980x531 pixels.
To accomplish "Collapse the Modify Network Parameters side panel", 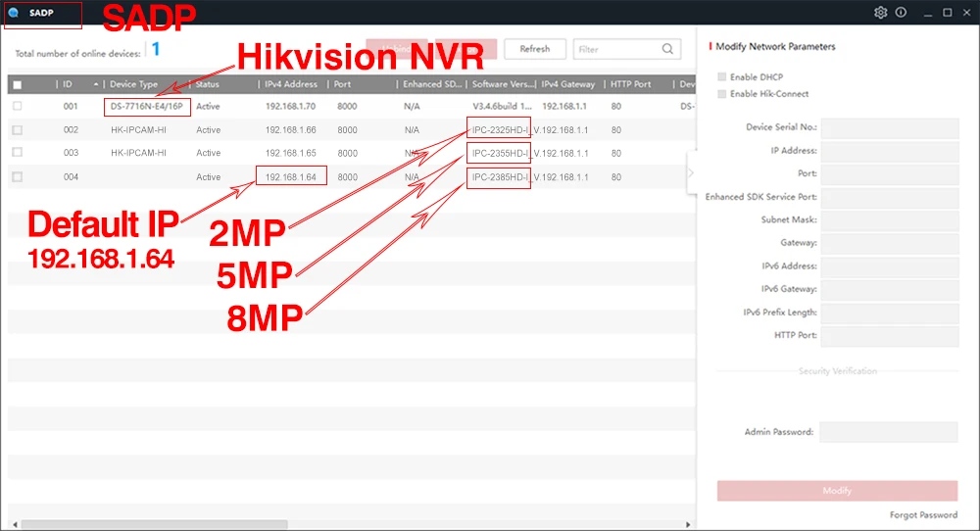I will click(691, 173).
